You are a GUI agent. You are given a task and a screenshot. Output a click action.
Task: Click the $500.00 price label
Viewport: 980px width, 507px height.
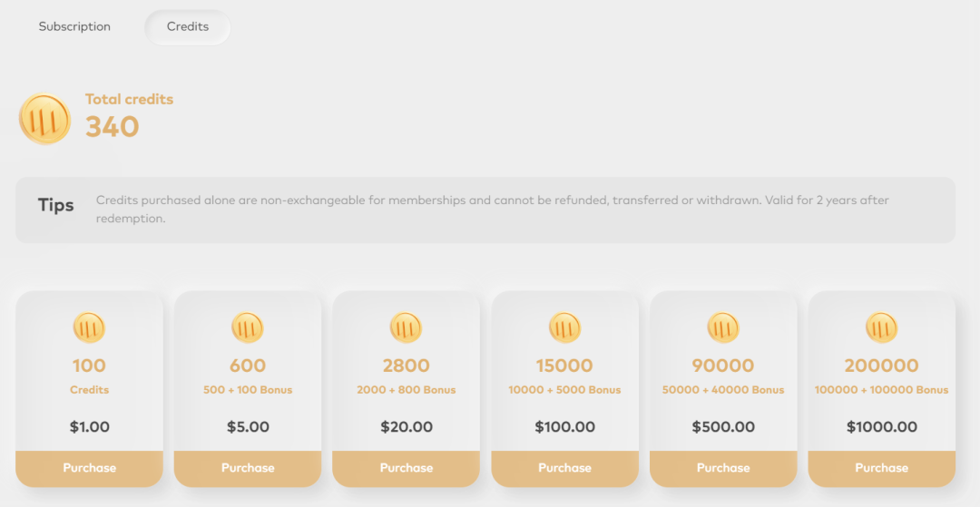[x=723, y=427]
